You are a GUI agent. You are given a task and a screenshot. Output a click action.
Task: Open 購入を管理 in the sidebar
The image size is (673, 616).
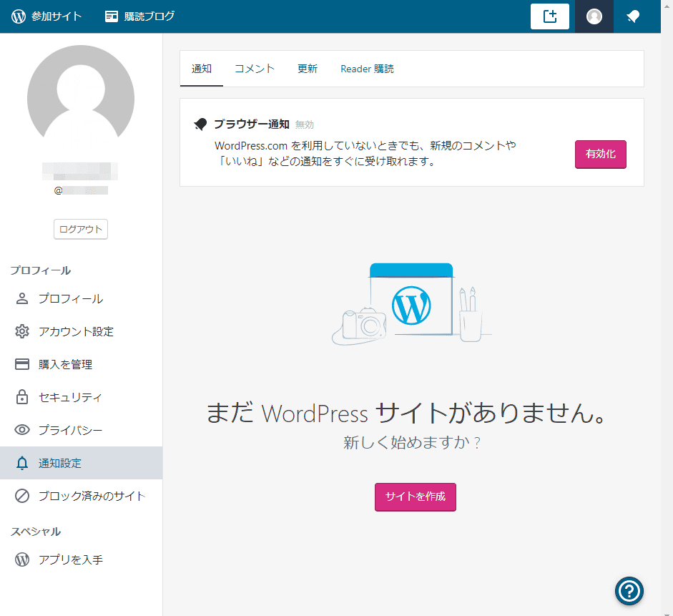(x=81, y=364)
